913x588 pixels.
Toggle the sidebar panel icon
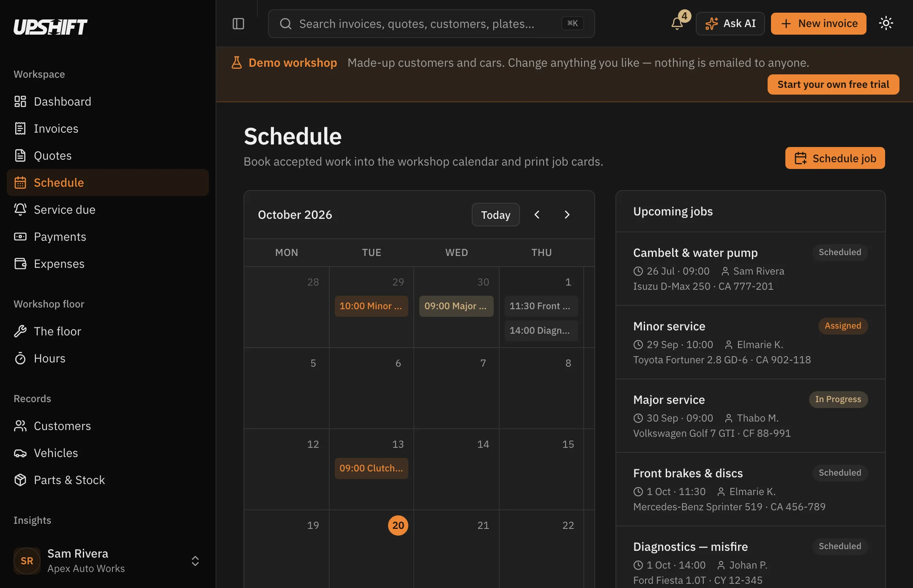(x=238, y=24)
